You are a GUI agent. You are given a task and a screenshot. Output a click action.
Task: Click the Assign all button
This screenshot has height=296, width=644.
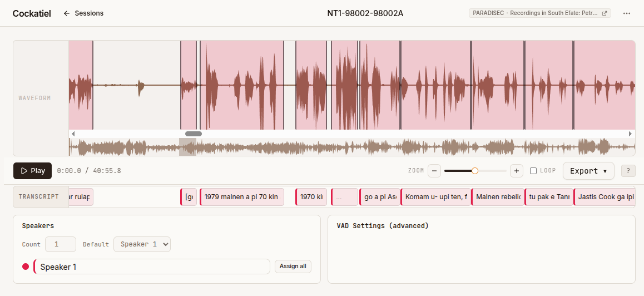point(293,267)
